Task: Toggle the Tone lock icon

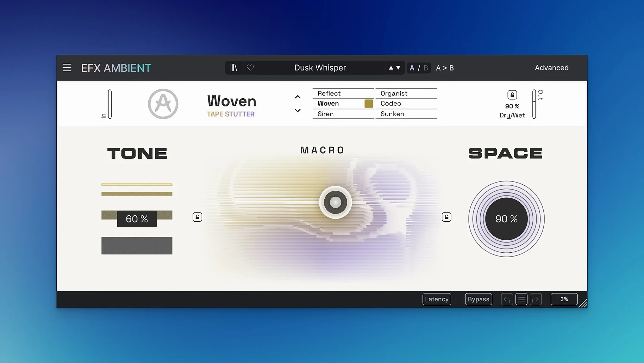Action: click(197, 217)
